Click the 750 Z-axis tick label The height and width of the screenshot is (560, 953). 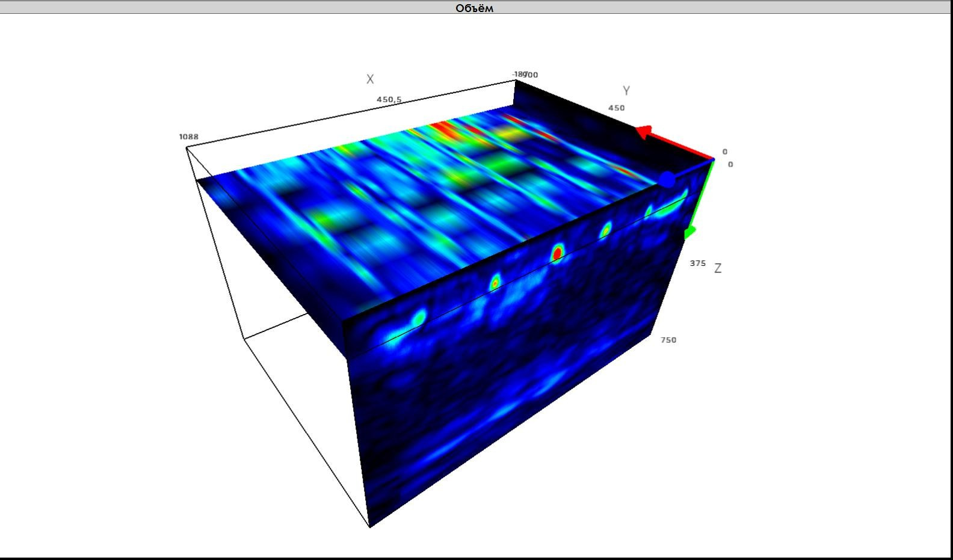(x=668, y=340)
